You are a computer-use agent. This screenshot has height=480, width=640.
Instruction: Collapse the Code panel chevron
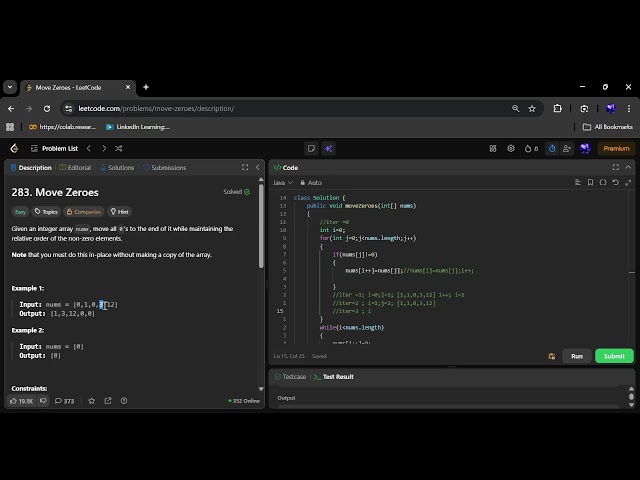[629, 167]
